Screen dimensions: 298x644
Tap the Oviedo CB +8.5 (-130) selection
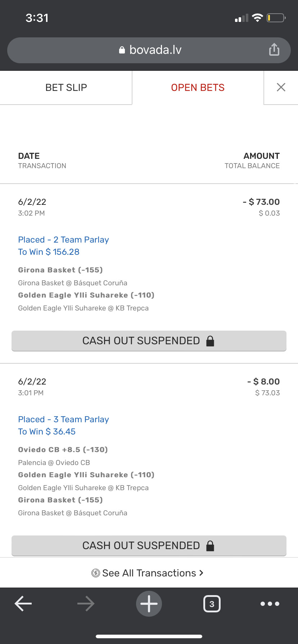click(63, 450)
